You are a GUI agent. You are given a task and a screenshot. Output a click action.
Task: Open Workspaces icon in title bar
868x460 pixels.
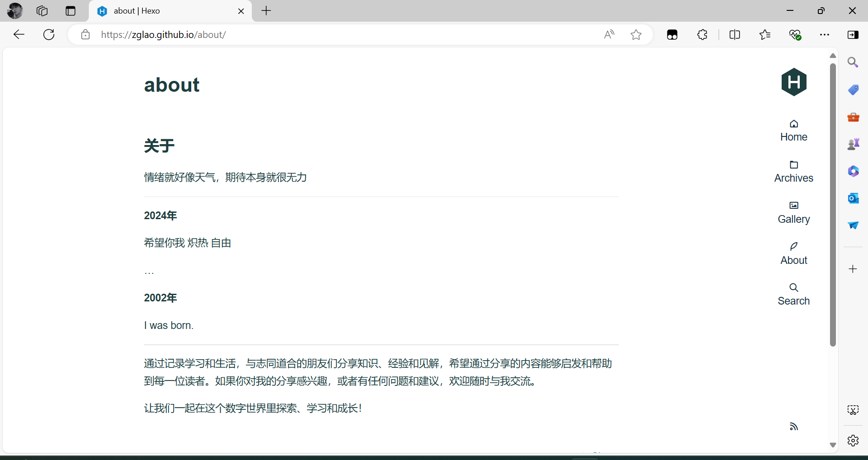pos(42,11)
